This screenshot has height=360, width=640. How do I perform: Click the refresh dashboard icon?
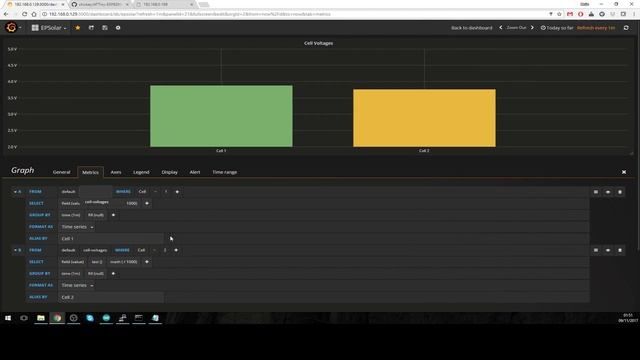pos(626,28)
